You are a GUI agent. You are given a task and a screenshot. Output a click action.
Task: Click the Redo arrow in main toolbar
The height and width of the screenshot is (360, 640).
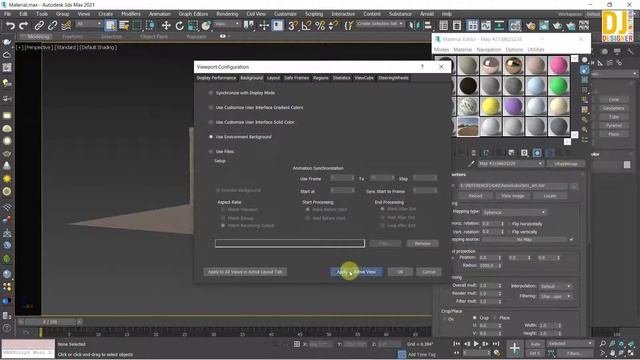(24, 26)
